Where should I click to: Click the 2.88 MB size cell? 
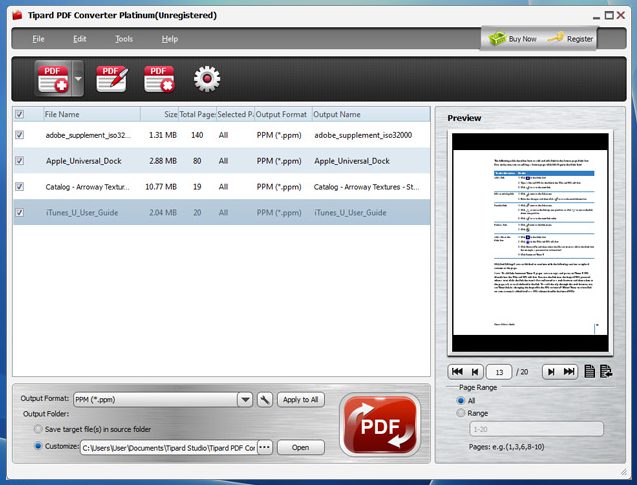[x=163, y=161]
